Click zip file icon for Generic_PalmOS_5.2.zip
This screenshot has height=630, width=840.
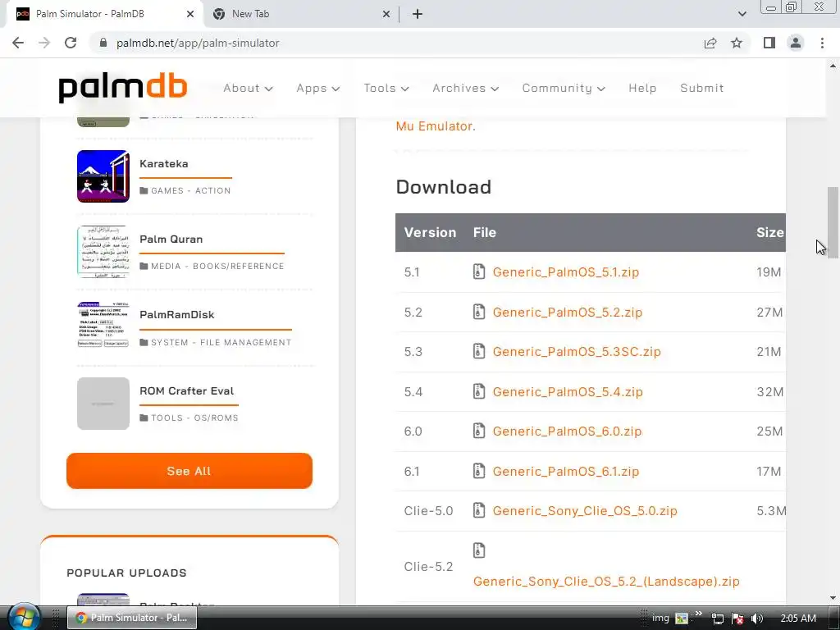tap(479, 312)
